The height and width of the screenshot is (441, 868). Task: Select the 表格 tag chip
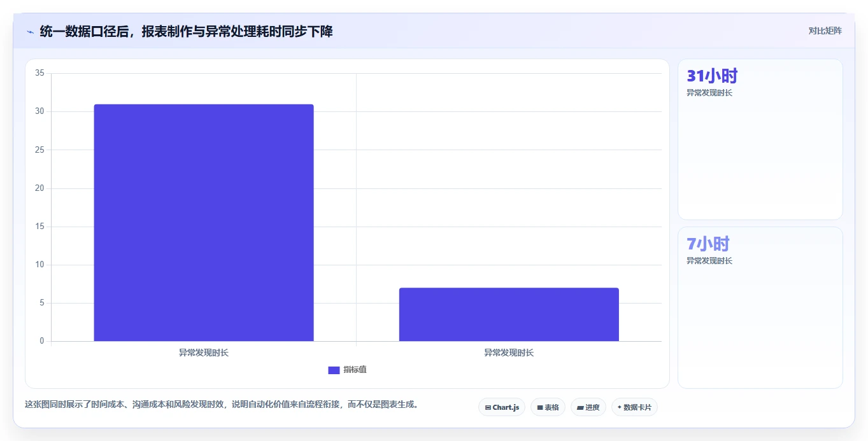point(548,407)
